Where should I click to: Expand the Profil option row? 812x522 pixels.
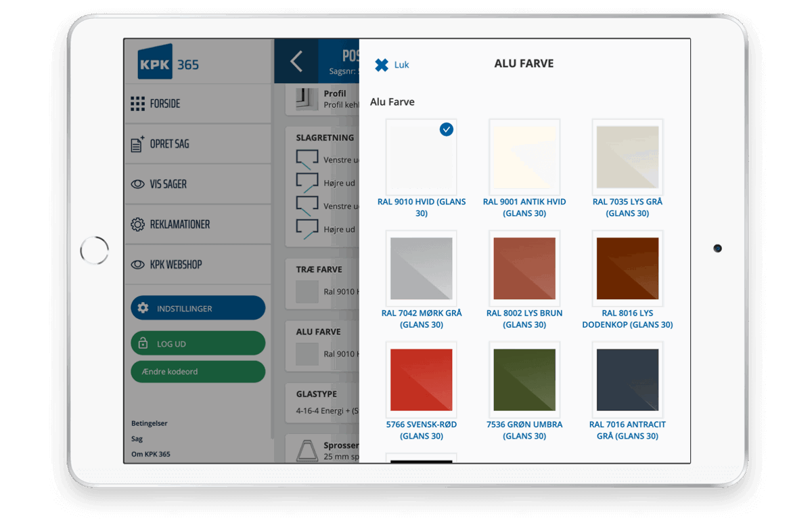(x=322, y=100)
